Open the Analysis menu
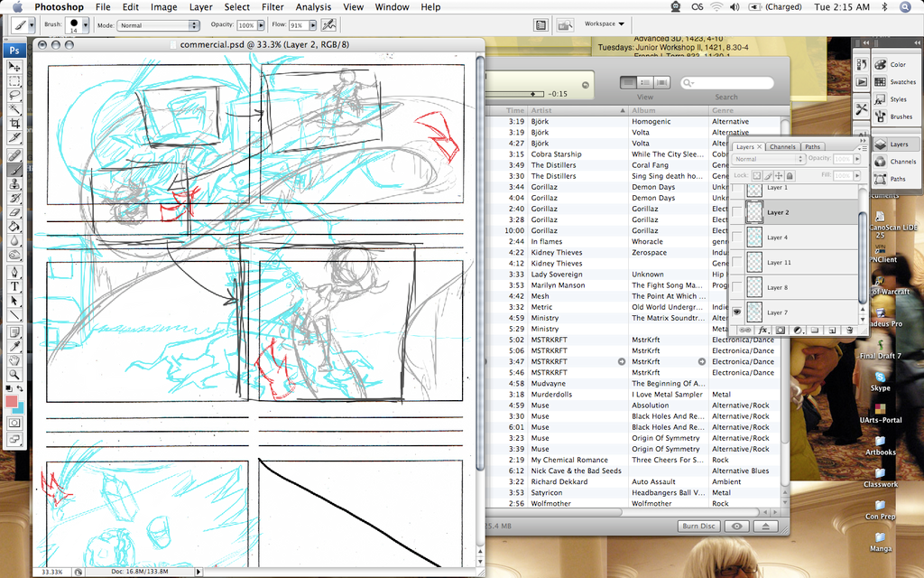Image resolution: width=924 pixels, height=578 pixels. pos(313,7)
